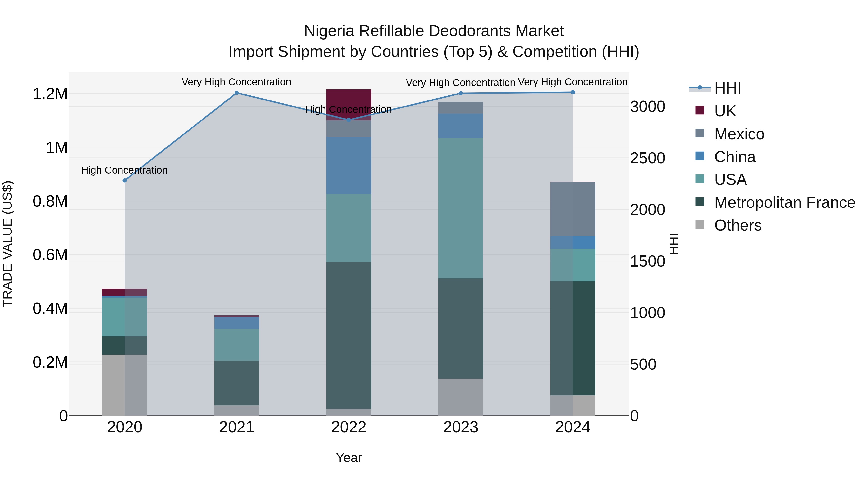Click the USA segment of 2023 bar
868x488 pixels.
461,208
